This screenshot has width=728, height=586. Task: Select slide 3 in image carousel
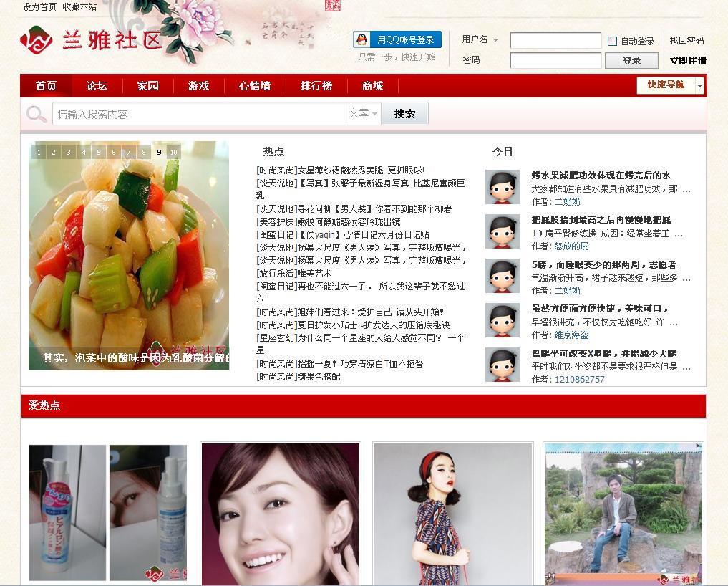click(69, 152)
